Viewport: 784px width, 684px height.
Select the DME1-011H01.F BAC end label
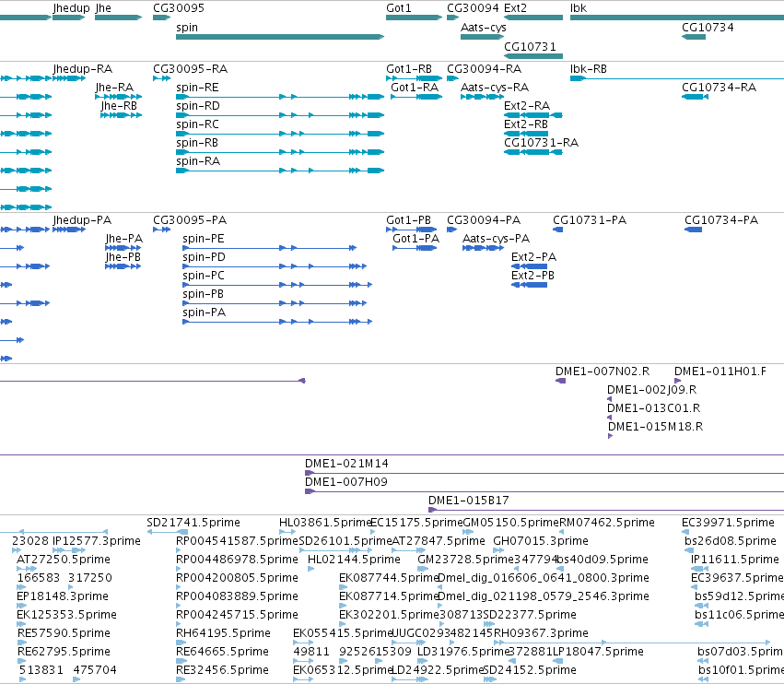[720, 371]
